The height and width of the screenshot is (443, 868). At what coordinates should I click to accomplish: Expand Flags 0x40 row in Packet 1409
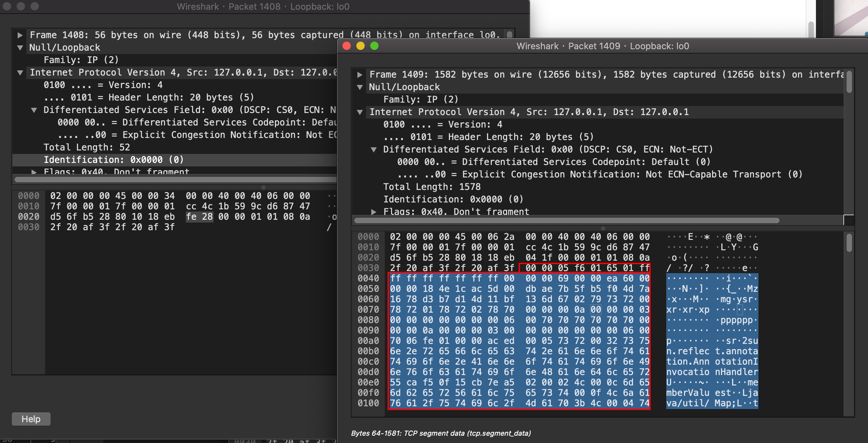tap(374, 212)
